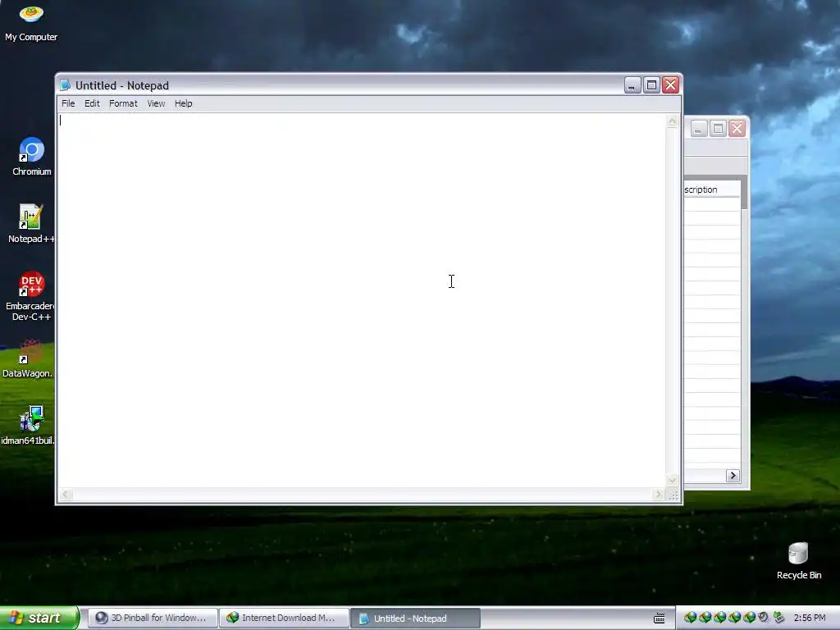Image resolution: width=840 pixels, height=630 pixels.
Task: Close the background Internet Download Manager window
Action: pos(737,129)
